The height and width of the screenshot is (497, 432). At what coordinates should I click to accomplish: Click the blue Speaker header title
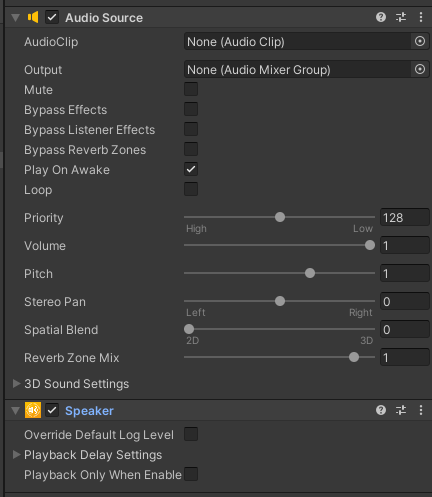click(x=89, y=411)
